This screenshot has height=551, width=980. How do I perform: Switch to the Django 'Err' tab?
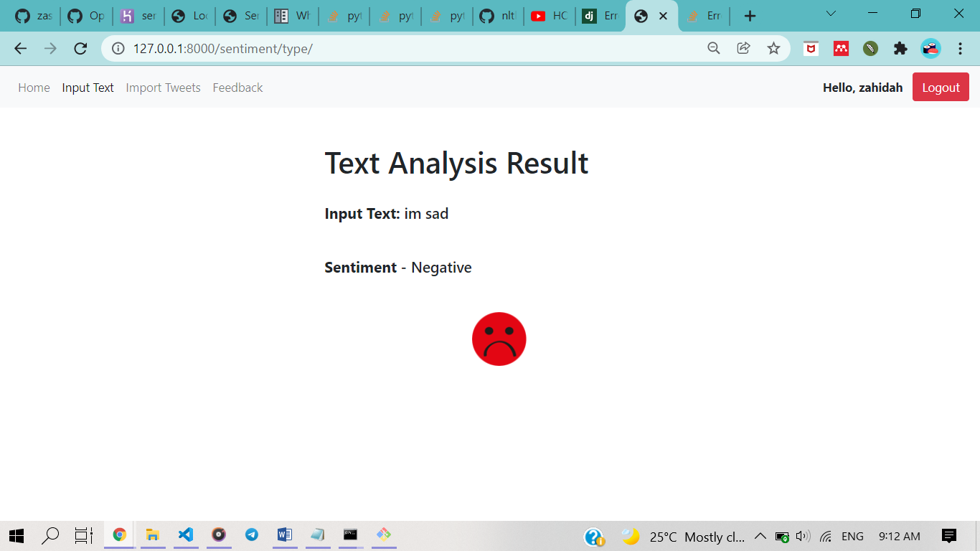(601, 16)
